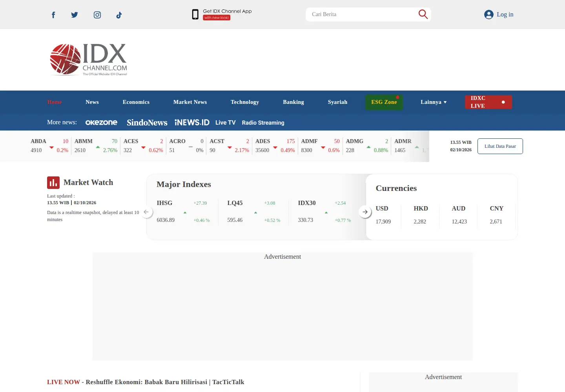Screen dimensions: 565x392
Task: Click the USD currency label
Action: click(x=382, y=209)
